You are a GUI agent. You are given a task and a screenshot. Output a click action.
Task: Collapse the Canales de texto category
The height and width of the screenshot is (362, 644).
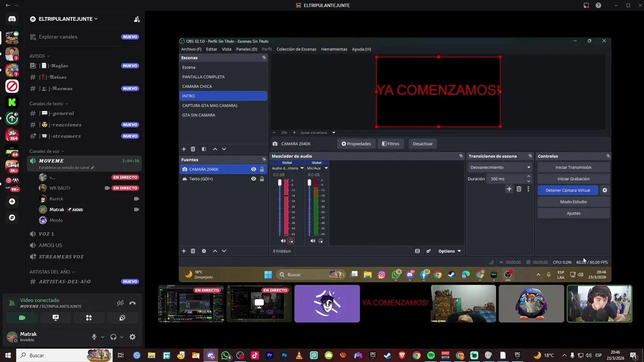coord(48,104)
